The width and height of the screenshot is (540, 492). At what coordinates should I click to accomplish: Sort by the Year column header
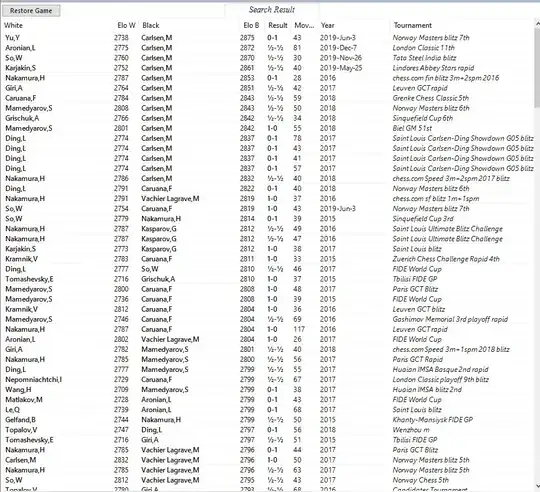pos(328,25)
